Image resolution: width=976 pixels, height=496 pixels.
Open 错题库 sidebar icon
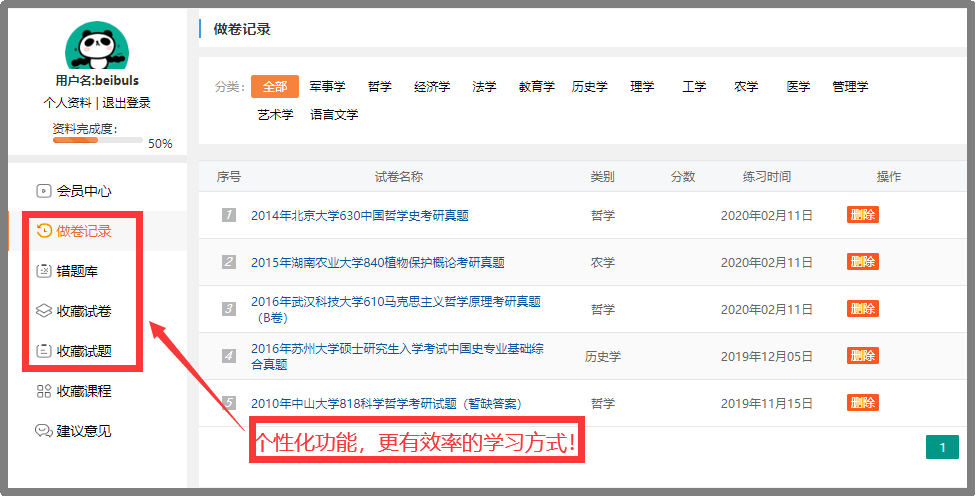(x=43, y=271)
